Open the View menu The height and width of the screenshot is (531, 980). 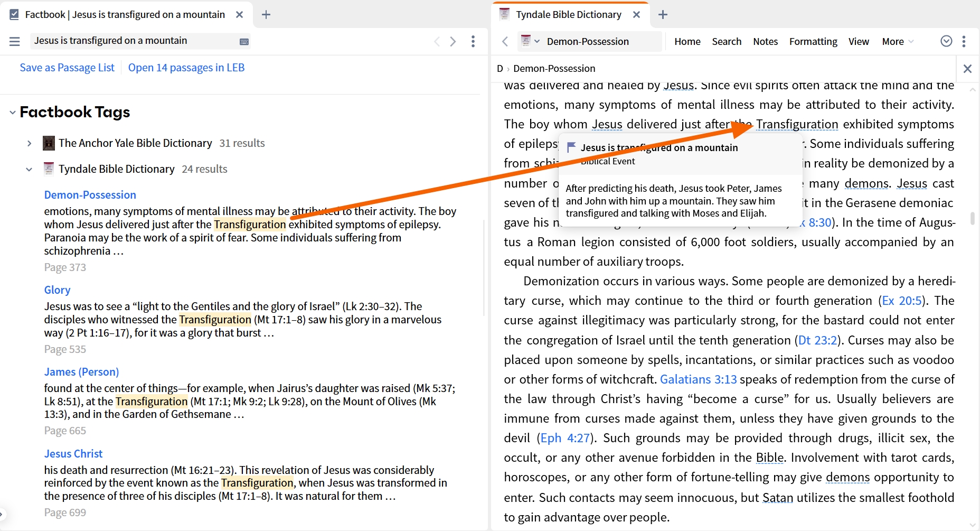pos(859,41)
